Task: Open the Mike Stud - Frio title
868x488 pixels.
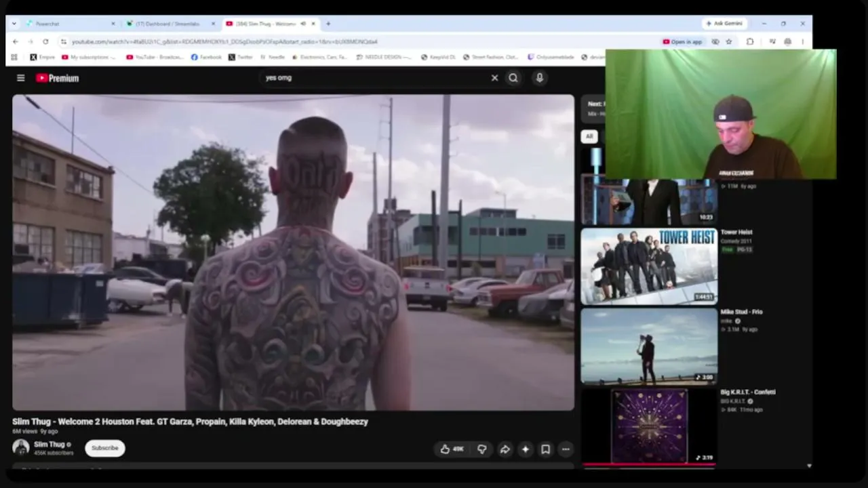Action: pos(742,312)
